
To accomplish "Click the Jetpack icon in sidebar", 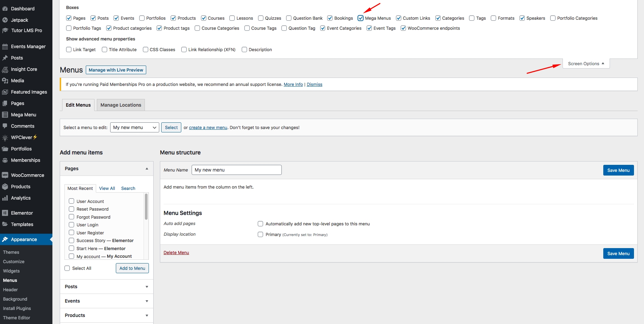I will (5, 20).
